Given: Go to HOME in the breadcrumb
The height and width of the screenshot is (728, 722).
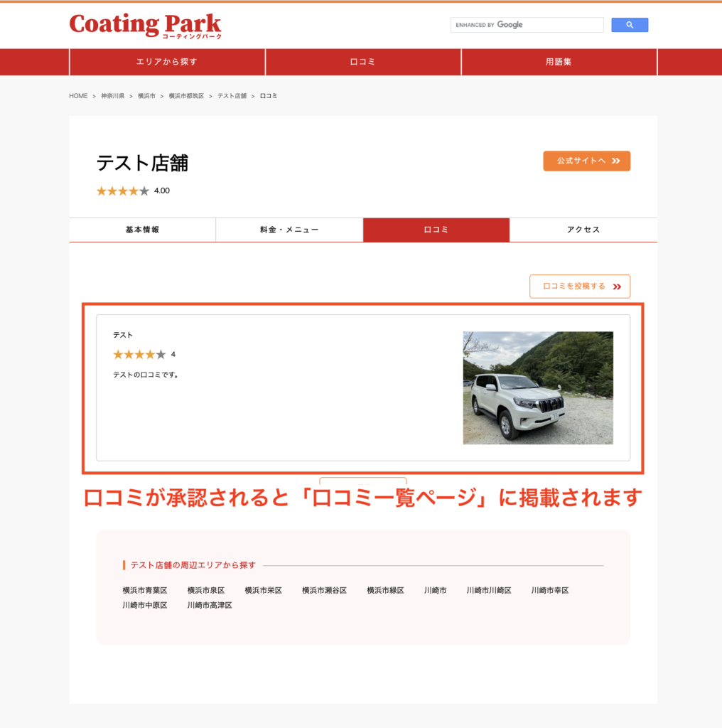Looking at the screenshot, I should [78, 96].
